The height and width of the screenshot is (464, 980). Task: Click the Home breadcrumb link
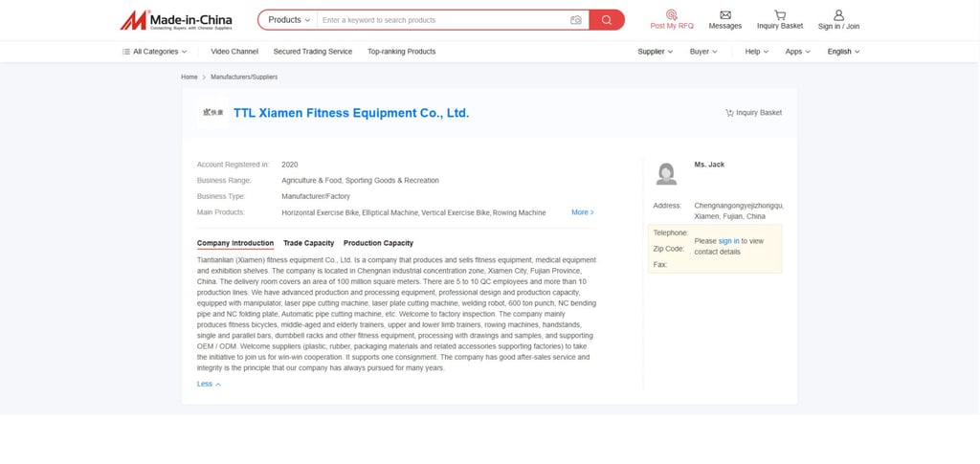[189, 77]
